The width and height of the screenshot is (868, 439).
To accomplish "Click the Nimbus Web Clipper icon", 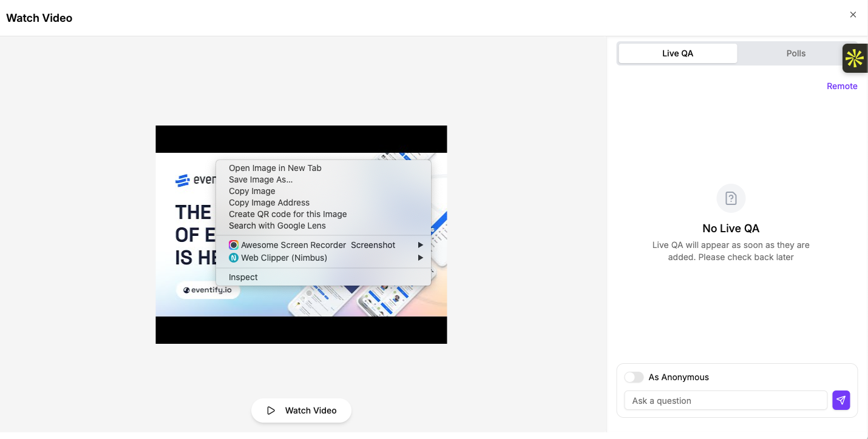I will 234,258.
